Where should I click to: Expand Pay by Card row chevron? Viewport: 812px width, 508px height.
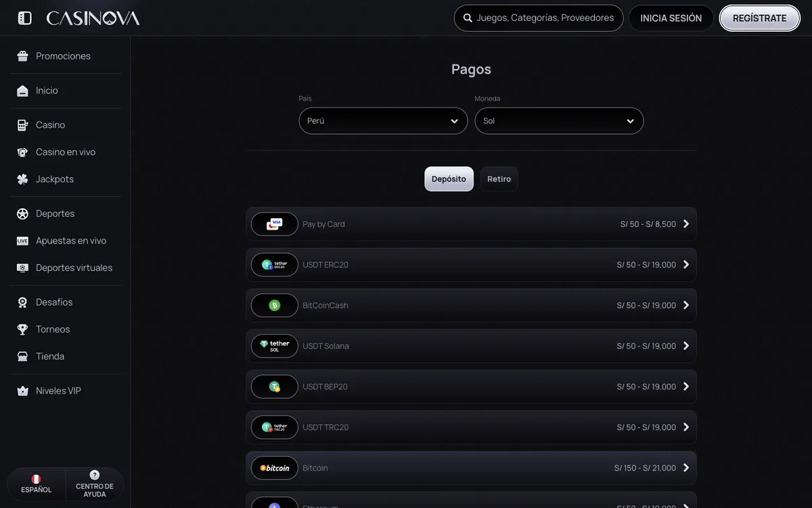(x=686, y=224)
